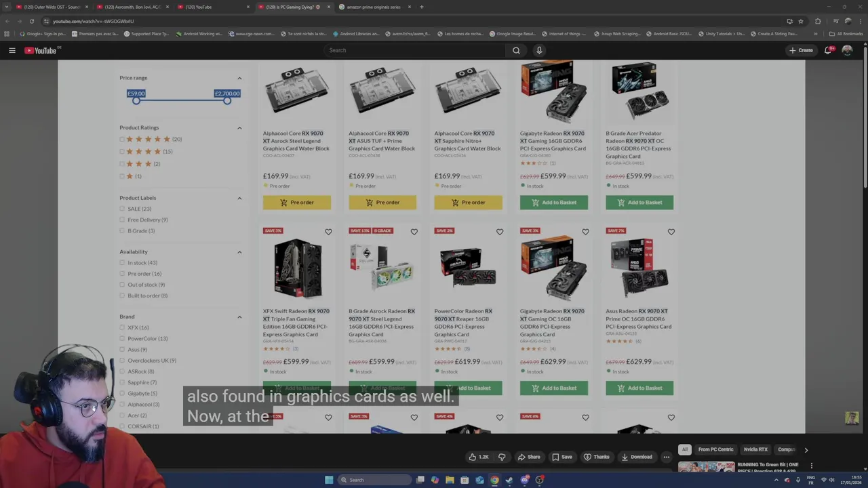Viewport: 868px width, 488px height.
Task: Pre order Alphacool Asrock Steel Legend block
Action: click(297, 202)
